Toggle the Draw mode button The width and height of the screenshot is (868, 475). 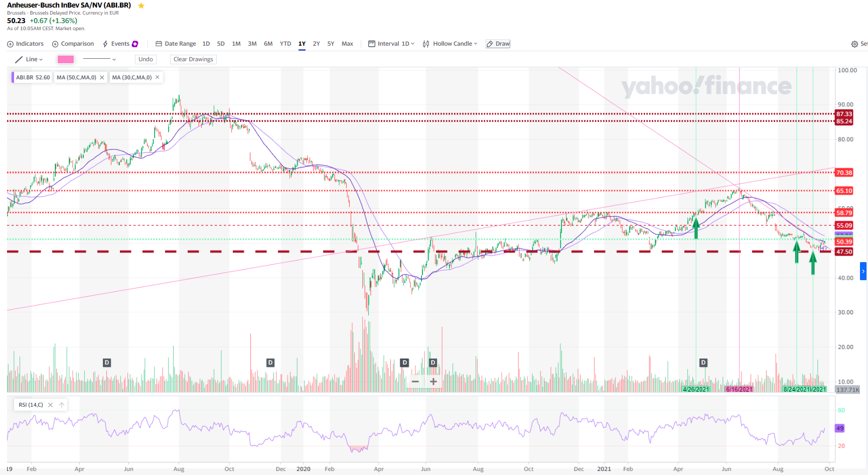pos(498,44)
